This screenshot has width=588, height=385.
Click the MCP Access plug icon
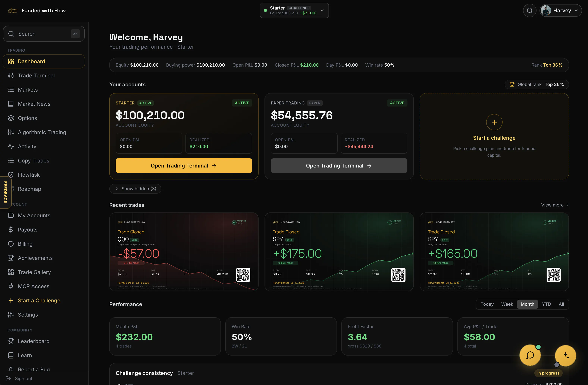pos(11,286)
